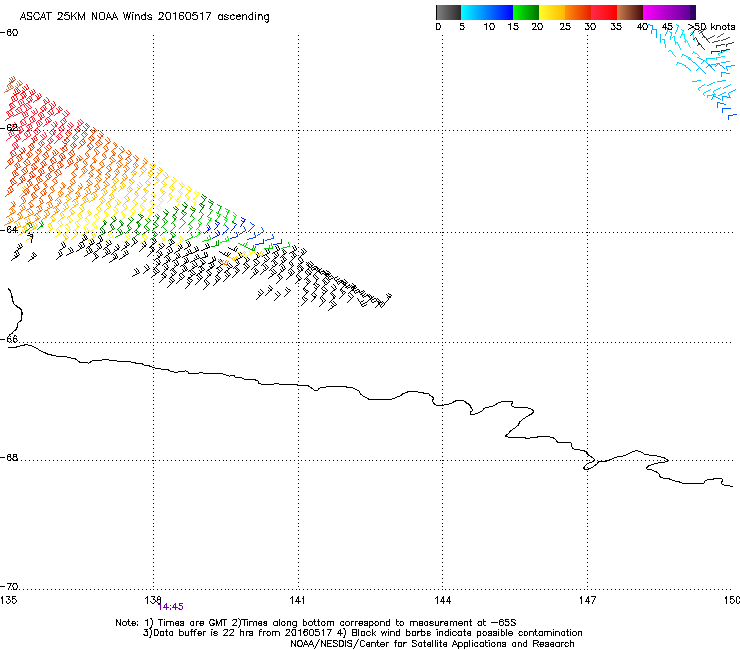
Task: Click the "-64" latitude axis label
Action: (9, 229)
